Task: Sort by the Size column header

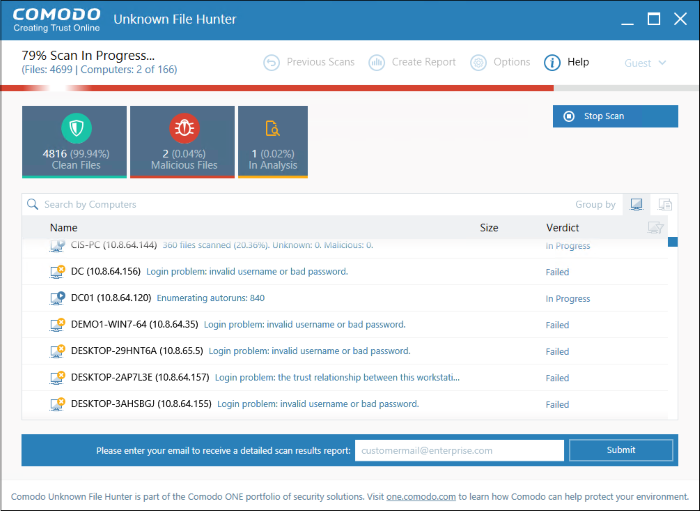Action: point(489,228)
